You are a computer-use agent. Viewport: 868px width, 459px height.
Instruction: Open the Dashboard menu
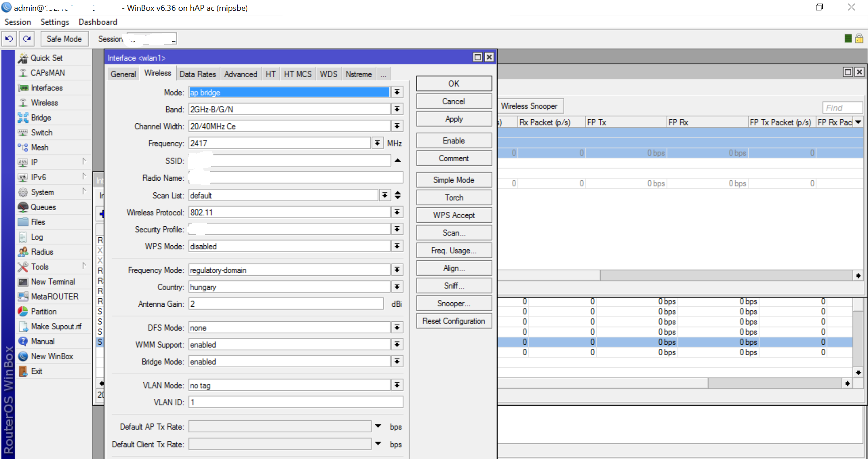pos(98,22)
